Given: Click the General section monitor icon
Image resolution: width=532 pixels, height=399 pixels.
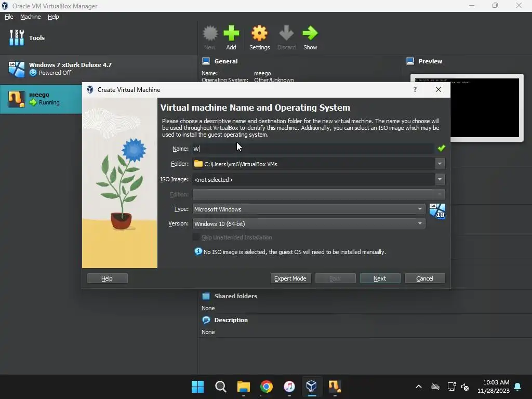Looking at the screenshot, I should (x=206, y=61).
